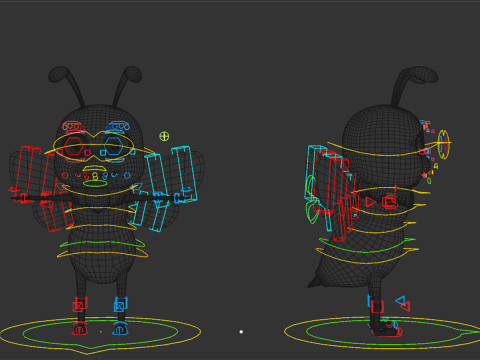Select the outermost cyan wing box in front view
480x360 pixels.
coord(184,174)
